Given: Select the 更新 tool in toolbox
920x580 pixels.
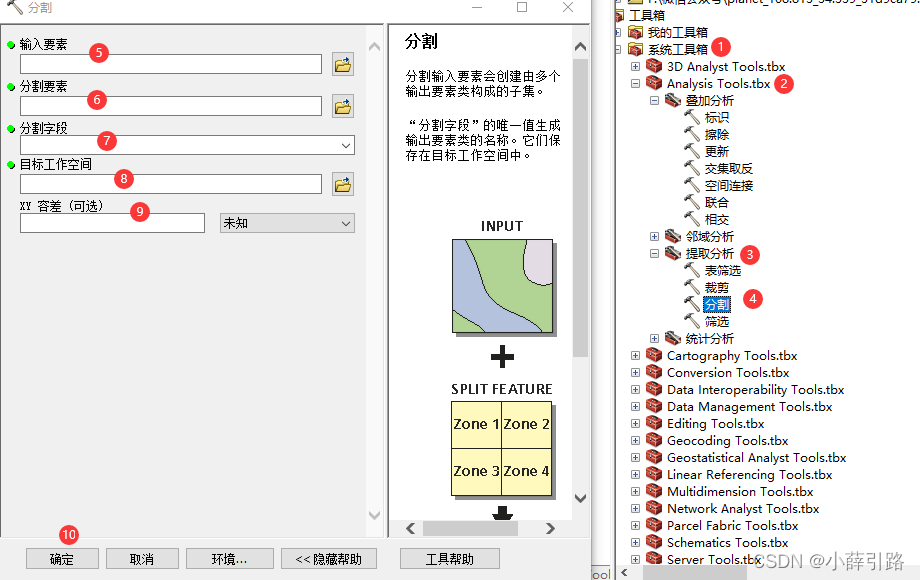Looking at the screenshot, I should [x=716, y=152].
